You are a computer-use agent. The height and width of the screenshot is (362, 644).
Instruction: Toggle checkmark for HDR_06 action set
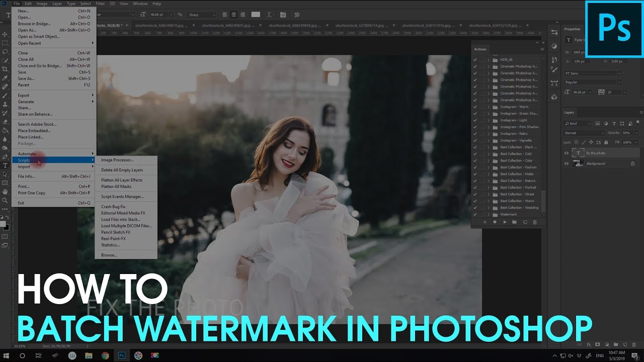tap(475, 59)
